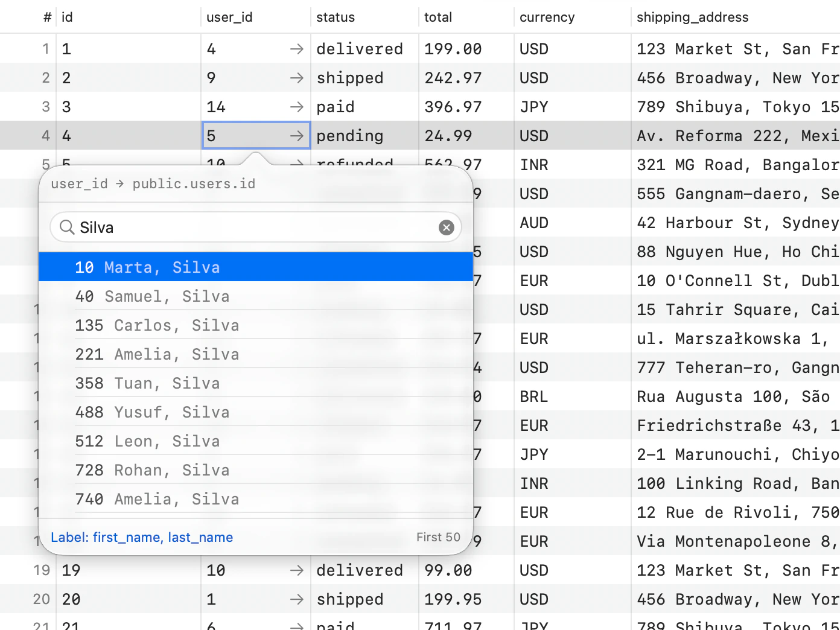Jump to referenced user 14 via the row 3 arrow
The width and height of the screenshot is (840, 630).
[x=296, y=107]
